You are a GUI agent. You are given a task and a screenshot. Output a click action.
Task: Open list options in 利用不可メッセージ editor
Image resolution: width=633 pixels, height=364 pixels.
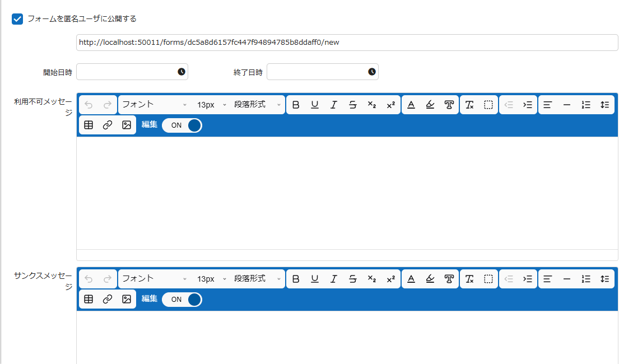coord(586,105)
